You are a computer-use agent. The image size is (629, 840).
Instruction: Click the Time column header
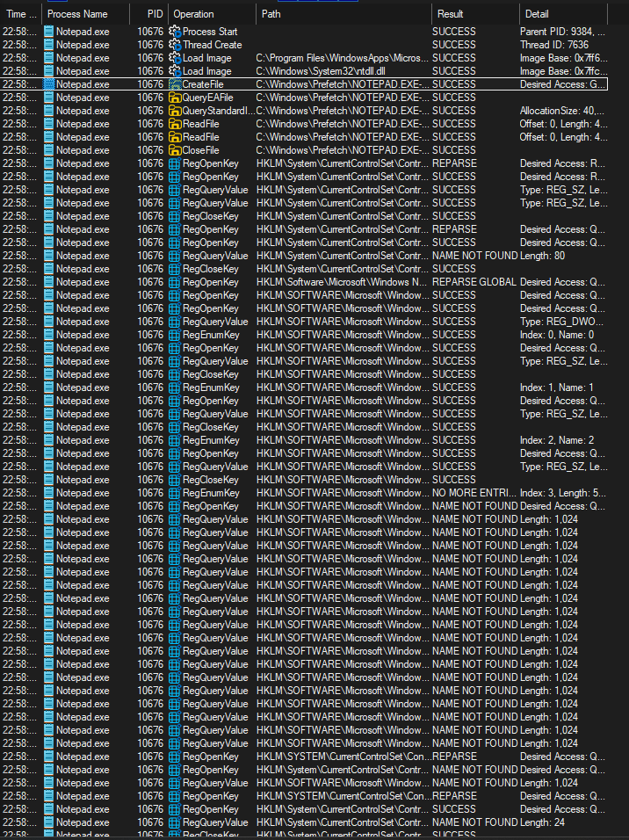point(21,14)
